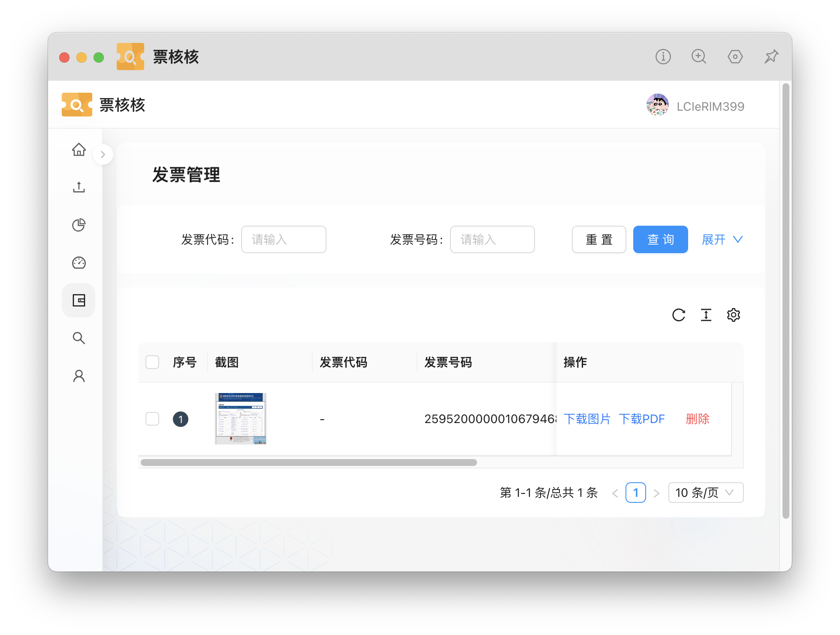Open the invoice screenshot thumbnail
This screenshot has width=840, height=635.
pos(241,419)
